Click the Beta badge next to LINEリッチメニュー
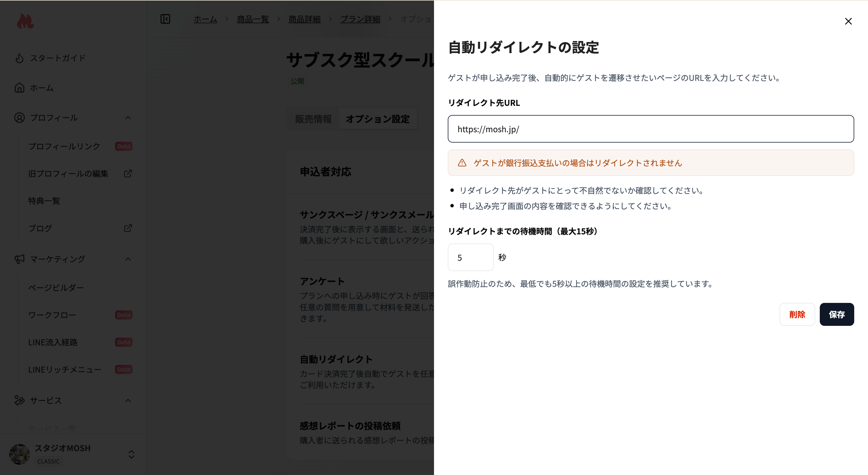The image size is (868, 475). [x=124, y=369]
